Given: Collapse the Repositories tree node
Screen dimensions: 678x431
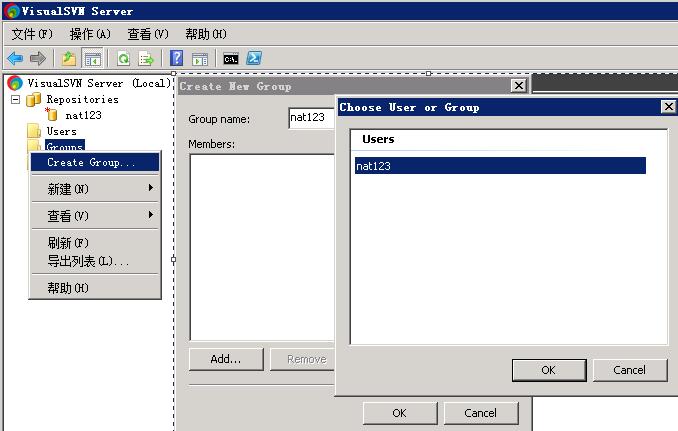Looking at the screenshot, I should [16, 100].
